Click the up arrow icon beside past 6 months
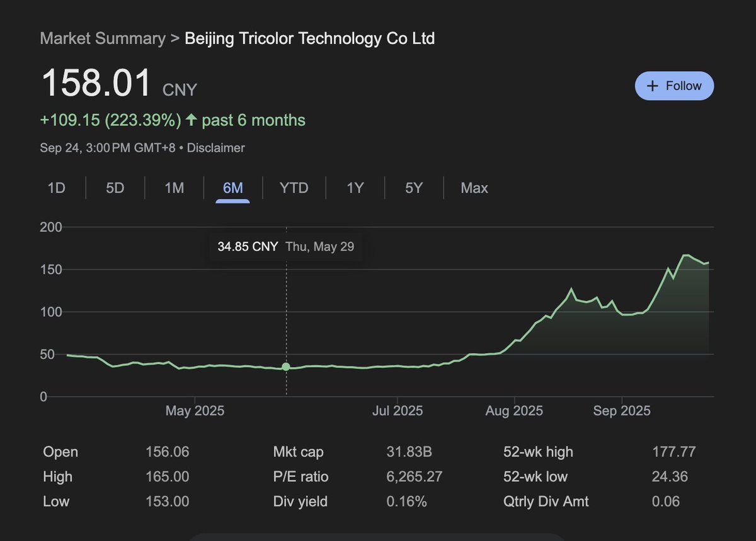The height and width of the screenshot is (541, 756). [192, 120]
